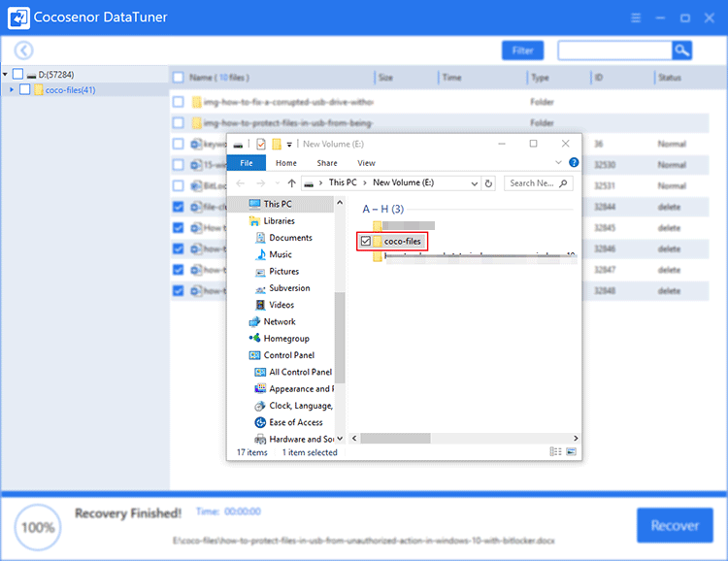Click the back arrow in DataTuner
The height and width of the screenshot is (561, 728).
(23, 50)
